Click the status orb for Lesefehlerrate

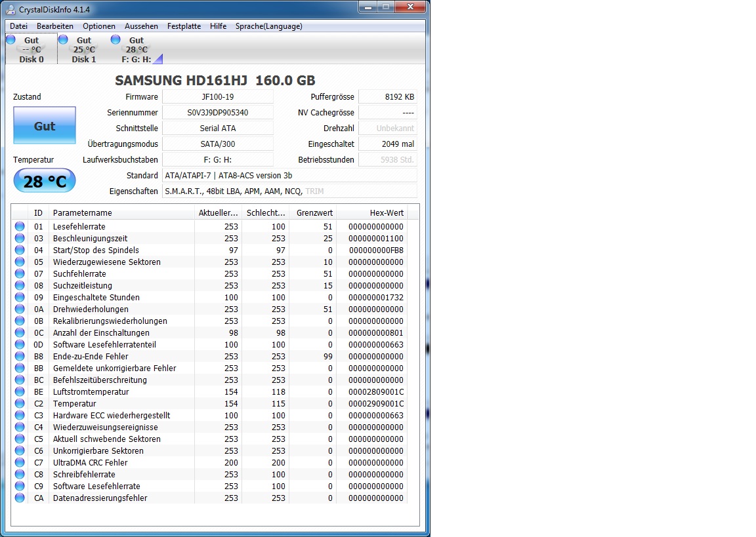20,226
